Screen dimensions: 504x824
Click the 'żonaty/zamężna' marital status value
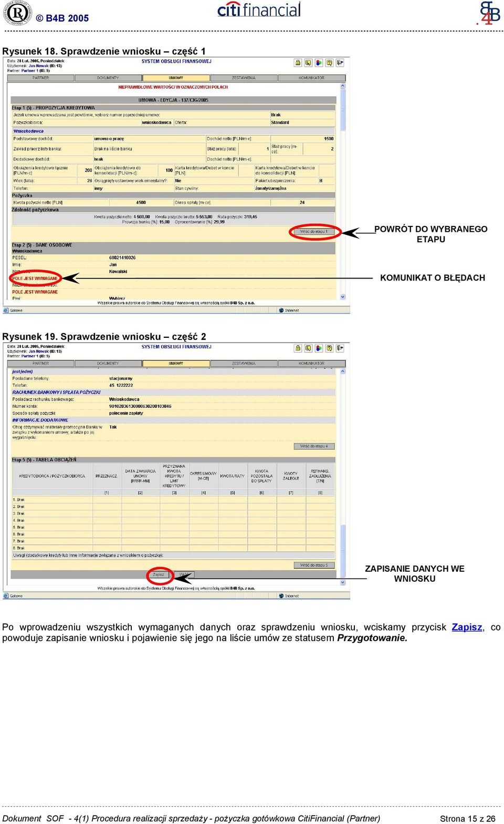[x=271, y=188]
